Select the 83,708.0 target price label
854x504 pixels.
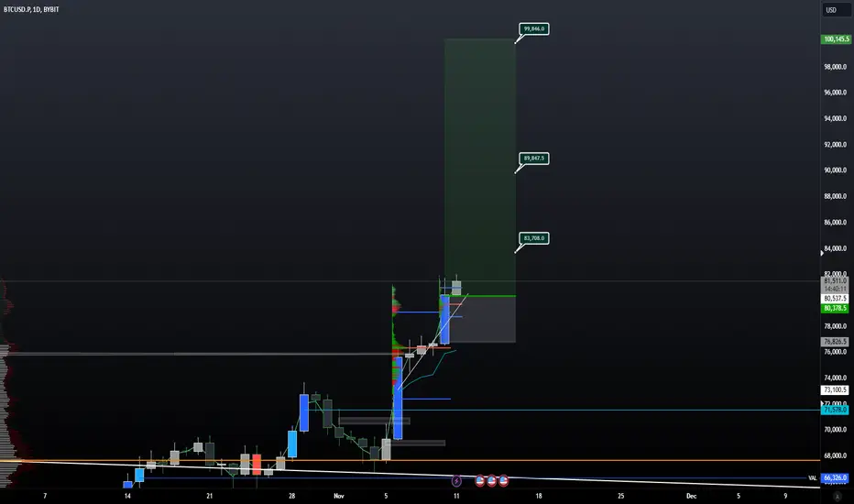533,238
